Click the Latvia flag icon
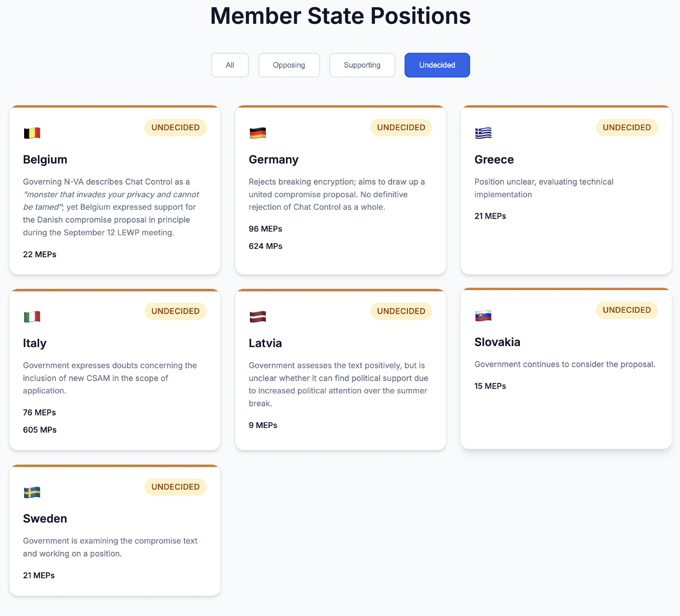The image size is (680, 616). [258, 316]
